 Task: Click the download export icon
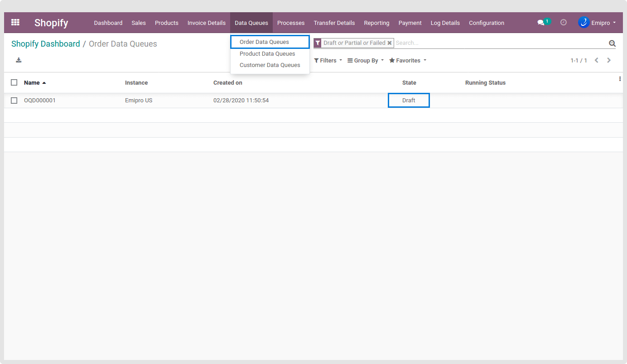tap(19, 60)
